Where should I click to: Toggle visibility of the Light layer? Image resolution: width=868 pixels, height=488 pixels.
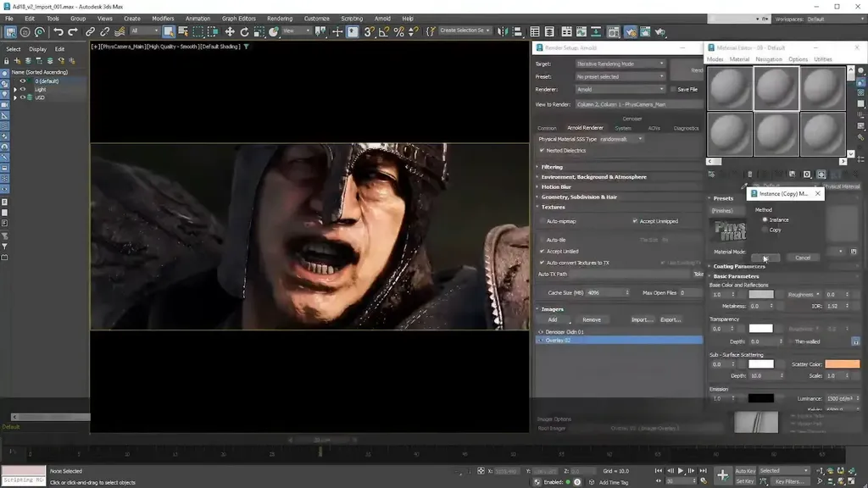pos(23,89)
